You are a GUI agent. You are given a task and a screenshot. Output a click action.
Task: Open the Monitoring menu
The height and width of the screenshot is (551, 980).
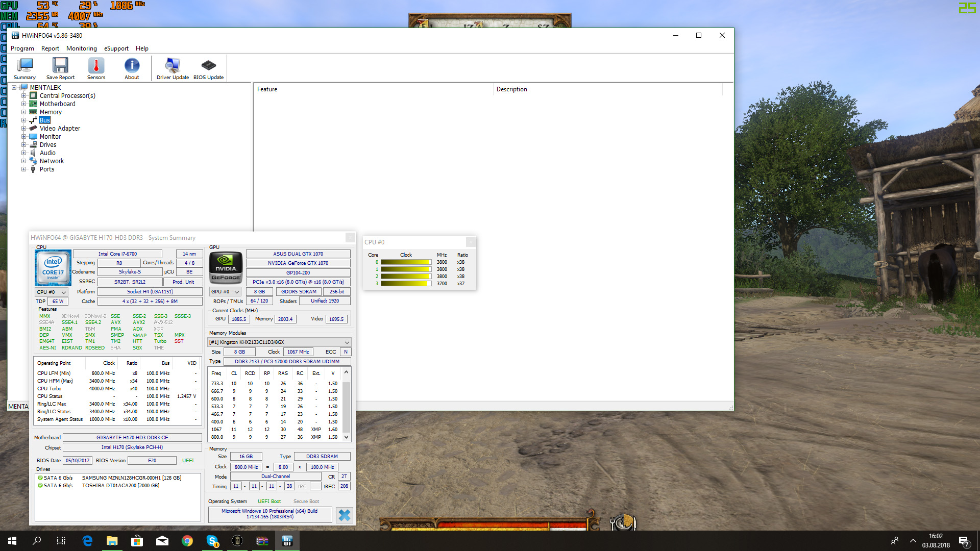coord(81,48)
